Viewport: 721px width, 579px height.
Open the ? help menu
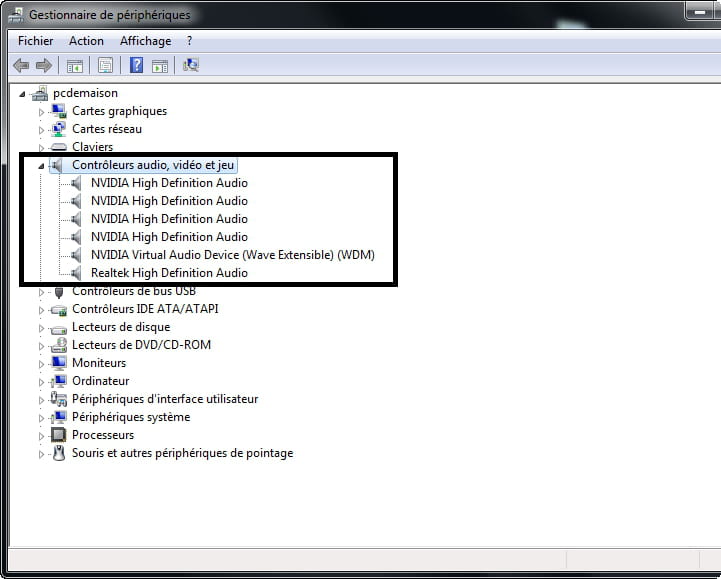189,41
